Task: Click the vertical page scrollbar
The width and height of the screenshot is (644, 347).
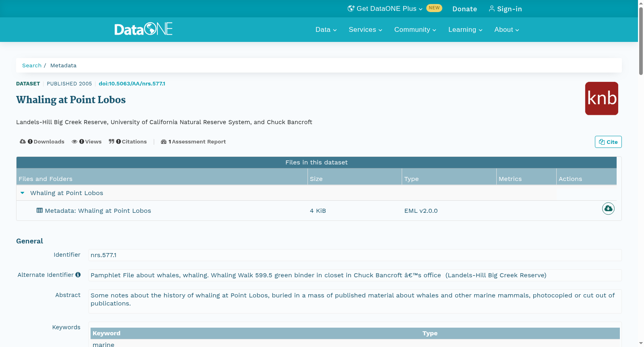Action: [x=641, y=40]
